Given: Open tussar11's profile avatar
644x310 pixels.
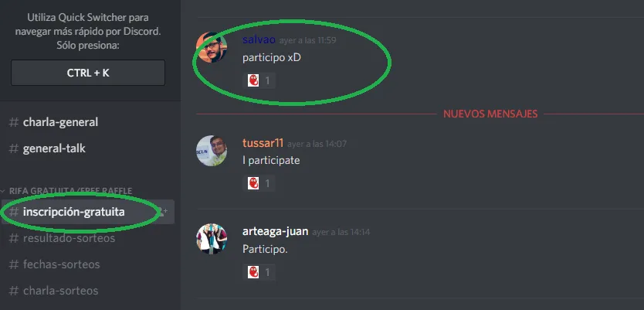Looking at the screenshot, I should pos(212,151).
